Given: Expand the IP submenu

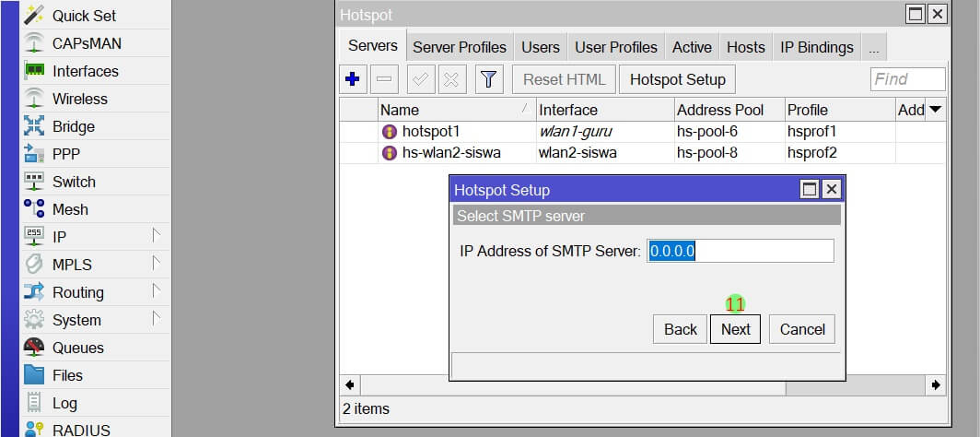Looking at the screenshot, I should pos(92,237).
